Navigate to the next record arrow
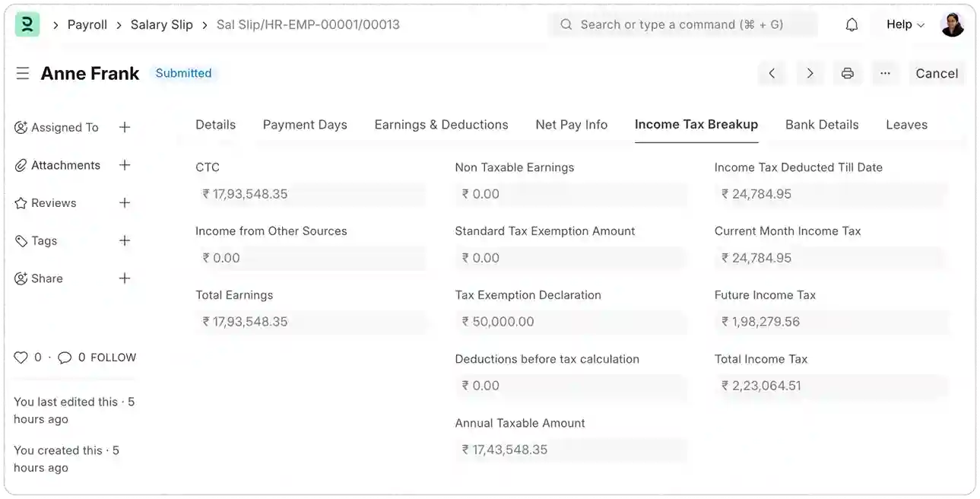Viewport: 980px width, 499px height. pos(810,73)
